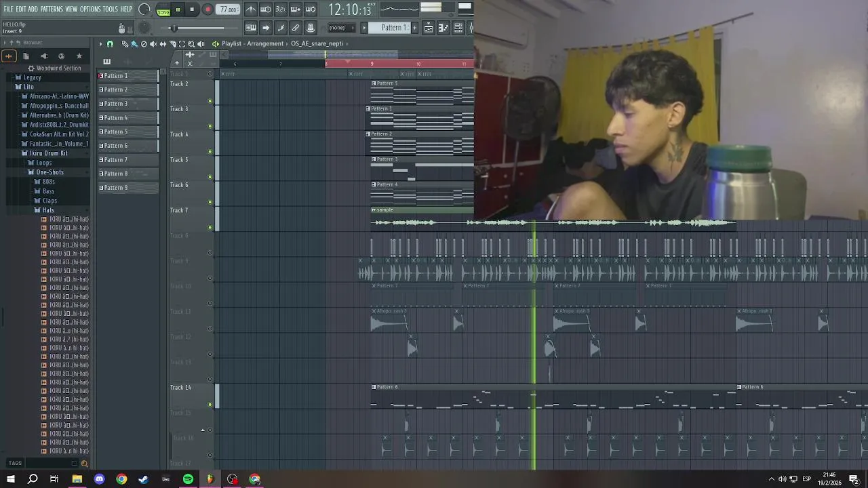Select the playlist Paint brush tool

tap(134, 43)
